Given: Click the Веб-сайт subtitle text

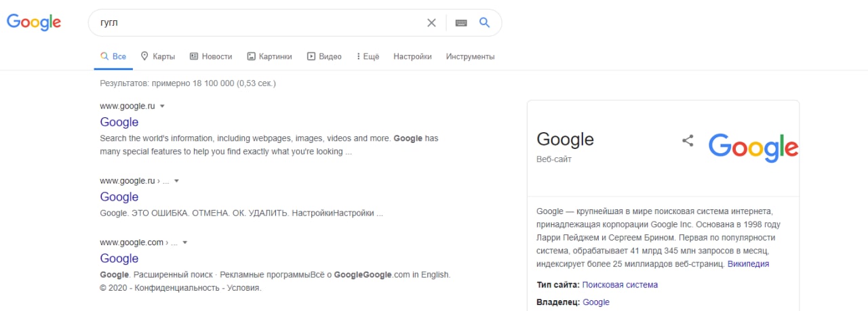Looking at the screenshot, I should coord(555,159).
